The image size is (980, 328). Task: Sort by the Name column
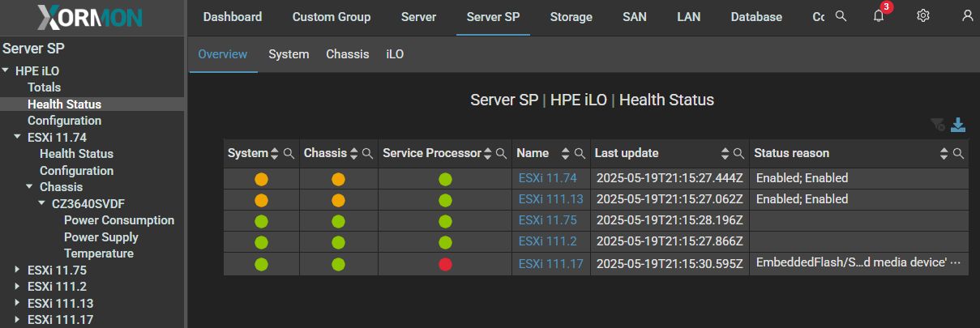[565, 153]
